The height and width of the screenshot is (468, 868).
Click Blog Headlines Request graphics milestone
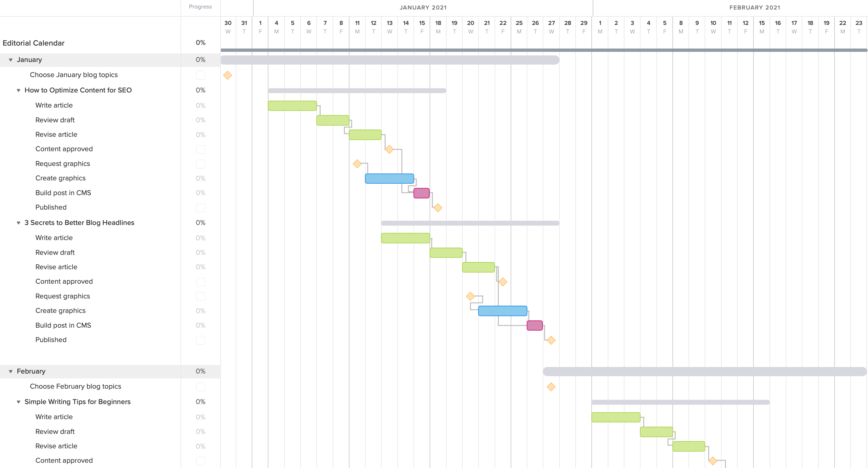470,296
